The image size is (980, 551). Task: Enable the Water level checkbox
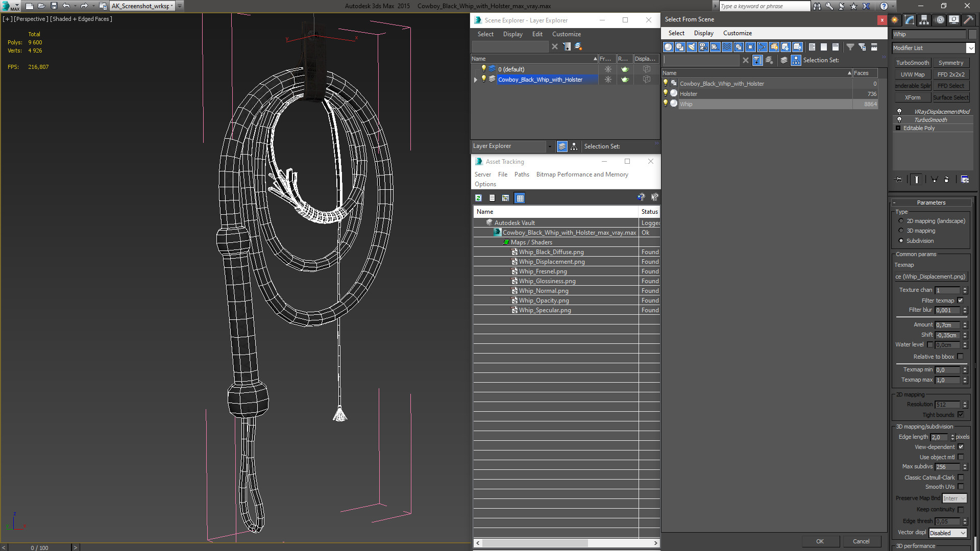pyautogui.click(x=930, y=345)
